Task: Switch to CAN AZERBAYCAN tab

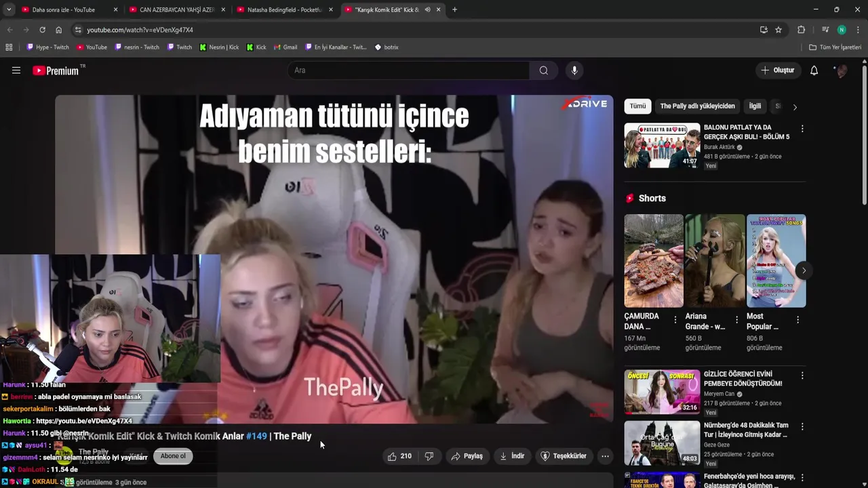Action: [x=177, y=9]
